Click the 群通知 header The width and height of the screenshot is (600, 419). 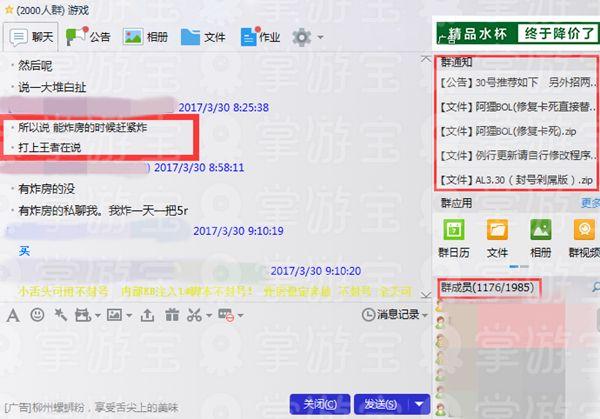(456, 62)
